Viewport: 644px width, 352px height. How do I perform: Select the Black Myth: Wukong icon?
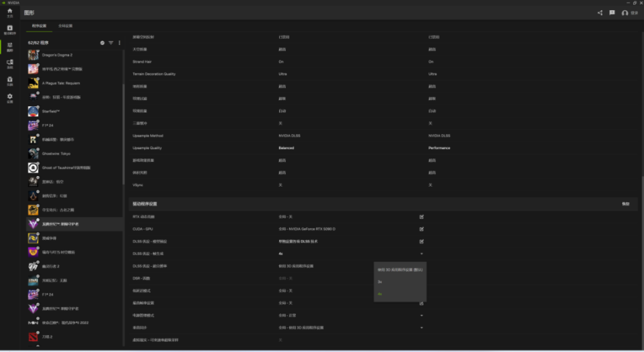tap(34, 182)
